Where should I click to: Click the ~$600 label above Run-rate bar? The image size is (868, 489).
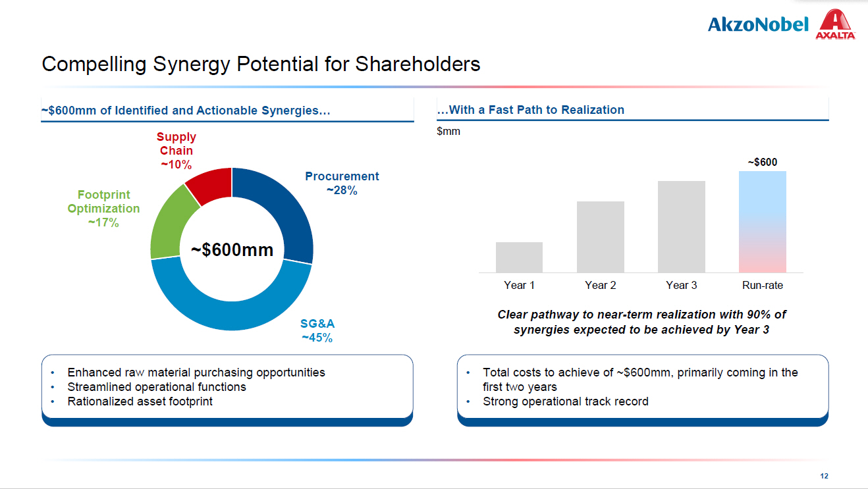click(762, 162)
